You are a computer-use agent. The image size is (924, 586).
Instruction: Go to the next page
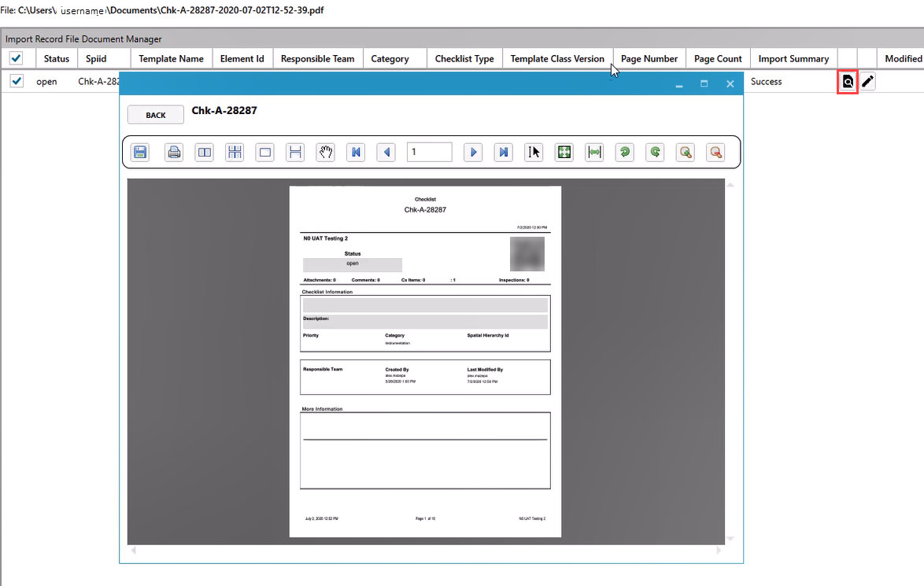tap(473, 153)
